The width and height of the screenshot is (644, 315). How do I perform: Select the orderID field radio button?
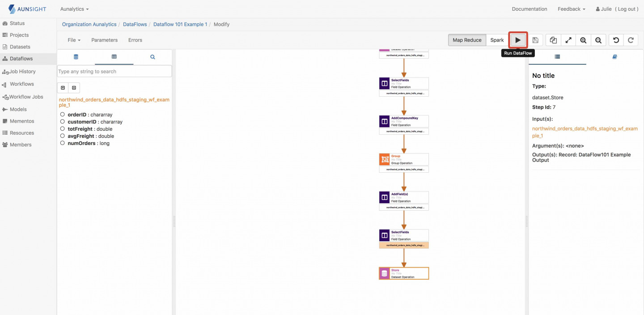[x=63, y=115]
